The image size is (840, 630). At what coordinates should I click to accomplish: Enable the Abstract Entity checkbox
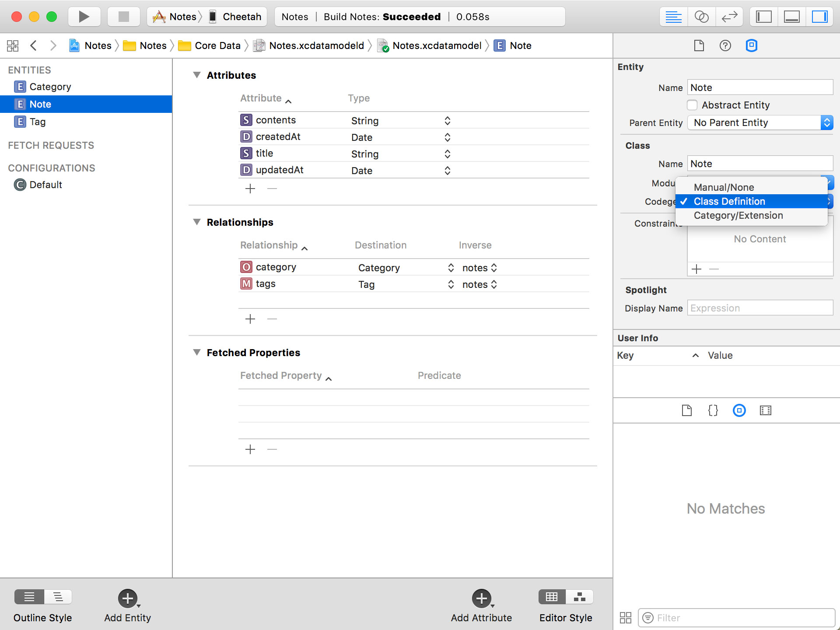coord(692,105)
